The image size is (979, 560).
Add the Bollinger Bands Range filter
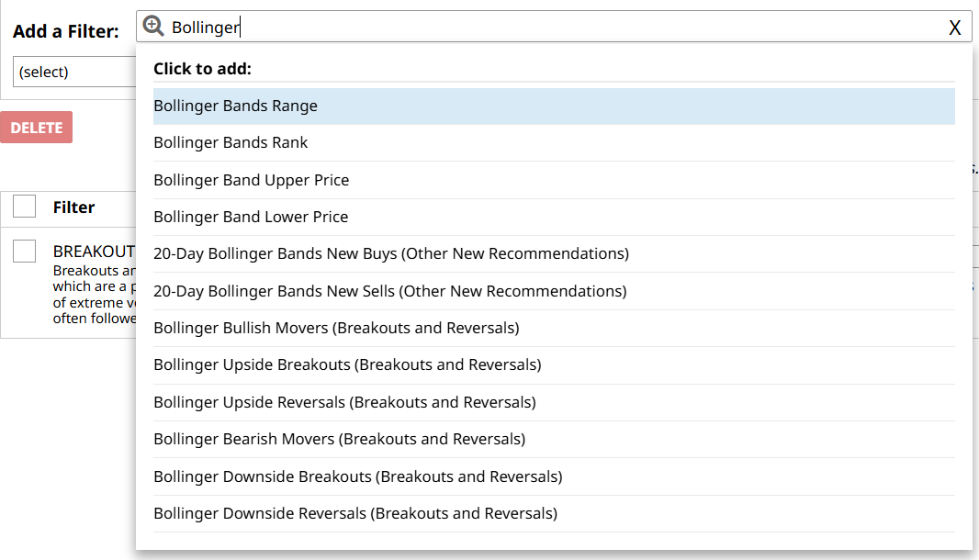(x=235, y=106)
